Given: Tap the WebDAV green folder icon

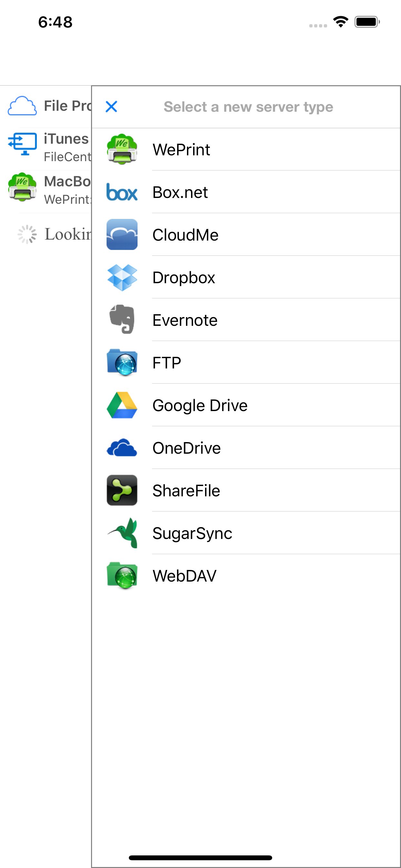Looking at the screenshot, I should point(122,575).
